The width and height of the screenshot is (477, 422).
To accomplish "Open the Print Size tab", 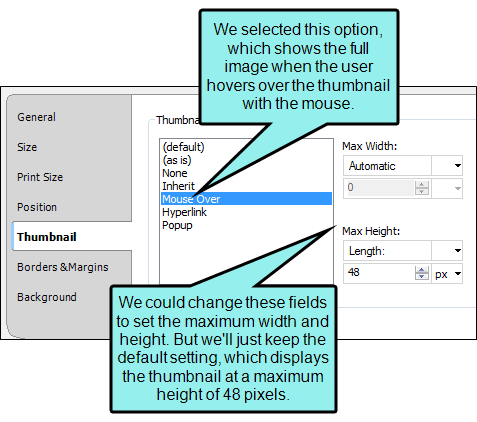I will click(40, 177).
